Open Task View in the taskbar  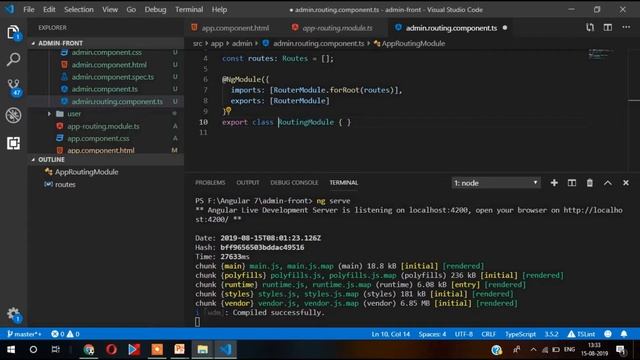click(56, 350)
